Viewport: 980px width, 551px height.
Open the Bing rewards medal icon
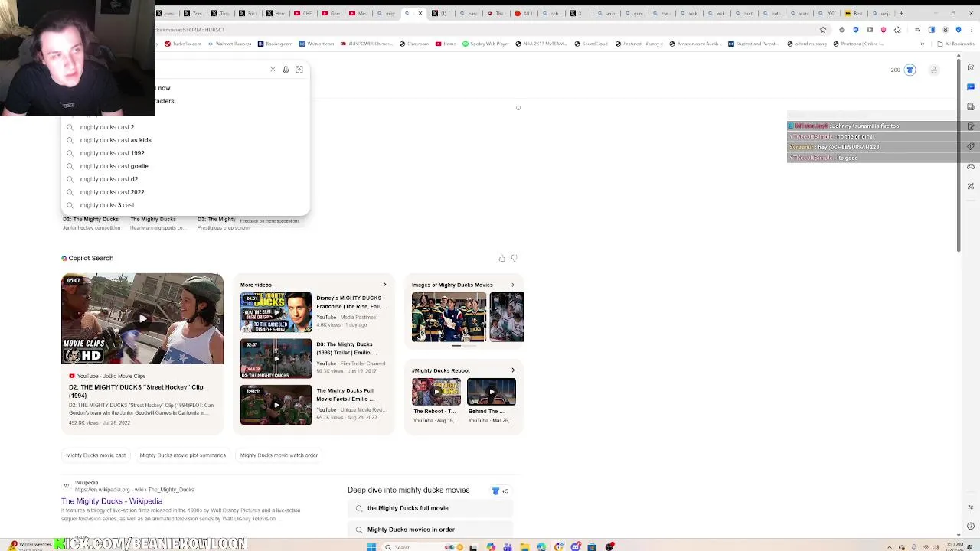point(910,70)
